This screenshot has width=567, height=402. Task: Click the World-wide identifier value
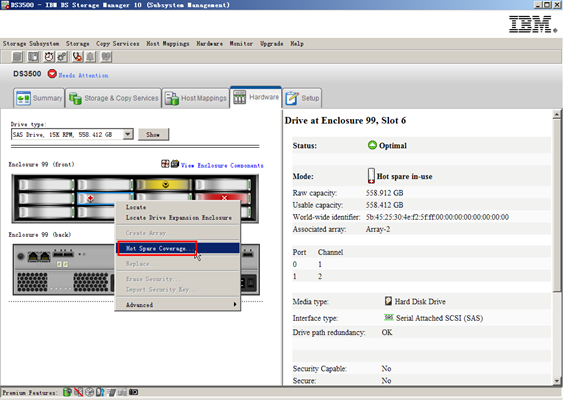(437, 217)
